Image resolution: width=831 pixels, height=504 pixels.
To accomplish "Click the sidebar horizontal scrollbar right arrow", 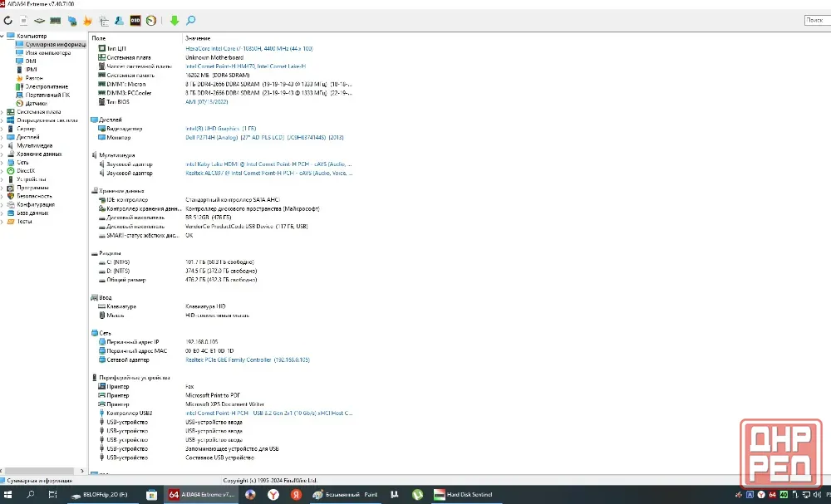I will (x=82, y=471).
